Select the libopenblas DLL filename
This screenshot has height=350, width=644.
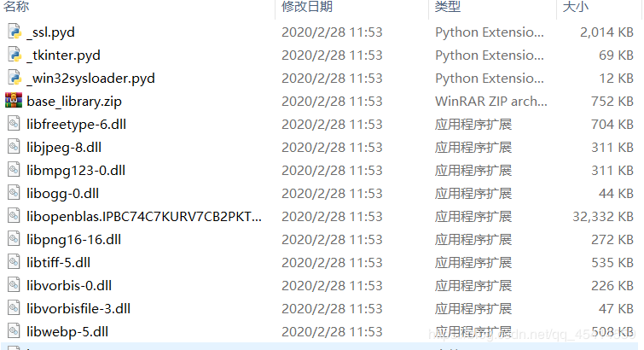(x=144, y=217)
